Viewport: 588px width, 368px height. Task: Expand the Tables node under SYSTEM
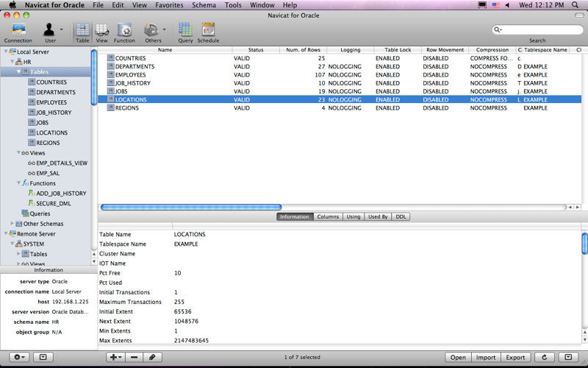click(18, 254)
